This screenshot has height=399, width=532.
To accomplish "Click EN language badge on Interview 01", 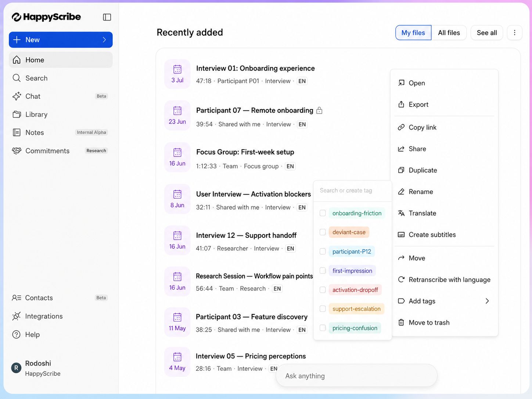I will click(x=302, y=81).
